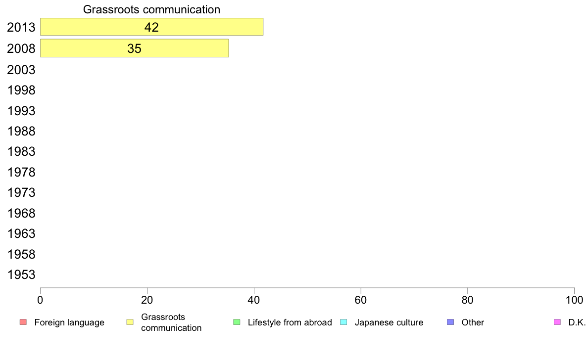Click the 2003 year axis label
588x364 pixels.
[21, 70]
